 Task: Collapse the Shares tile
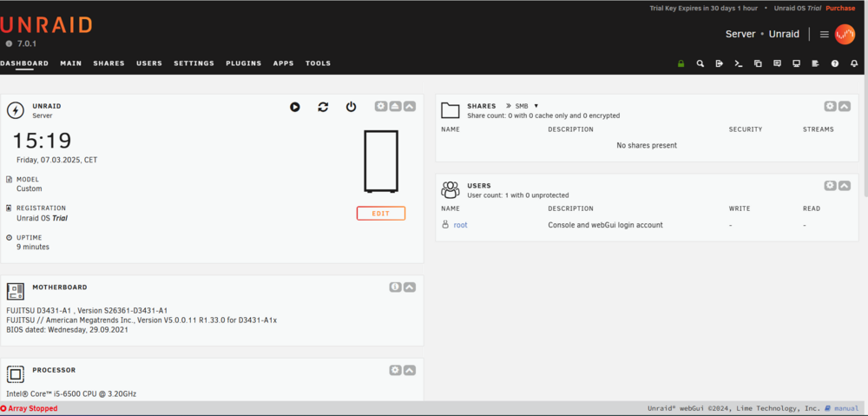(x=845, y=106)
